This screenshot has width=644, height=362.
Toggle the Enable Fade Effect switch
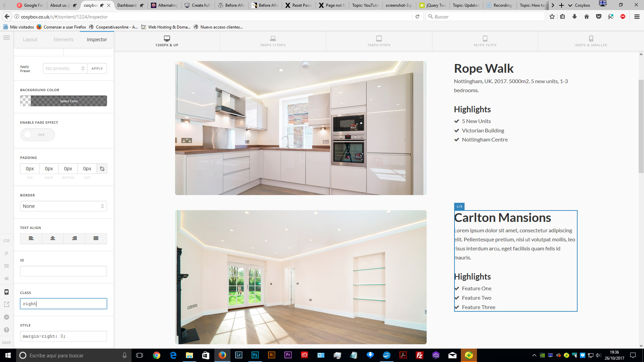click(x=37, y=135)
